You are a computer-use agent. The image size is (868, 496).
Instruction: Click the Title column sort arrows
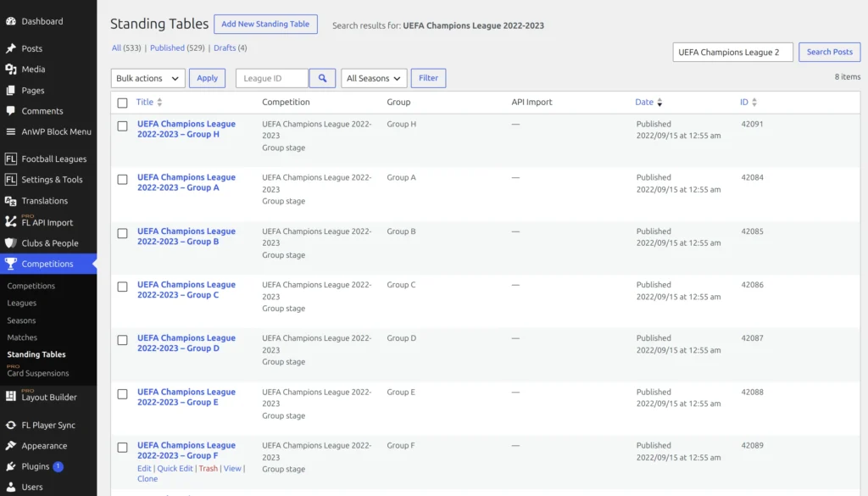coord(159,102)
